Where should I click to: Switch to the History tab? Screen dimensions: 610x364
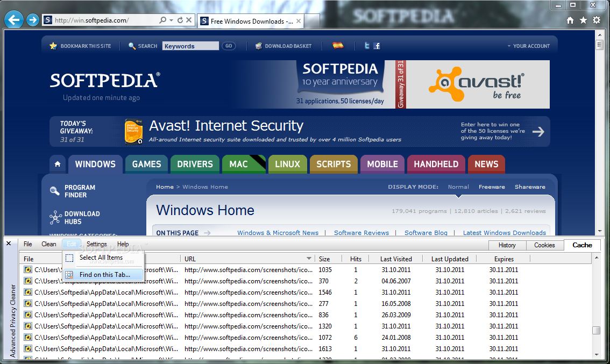pos(507,245)
